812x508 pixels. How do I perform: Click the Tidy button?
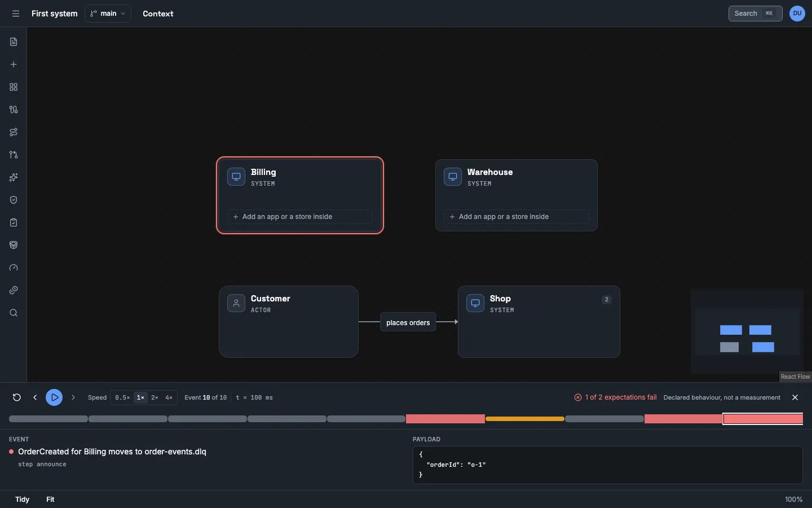point(23,500)
